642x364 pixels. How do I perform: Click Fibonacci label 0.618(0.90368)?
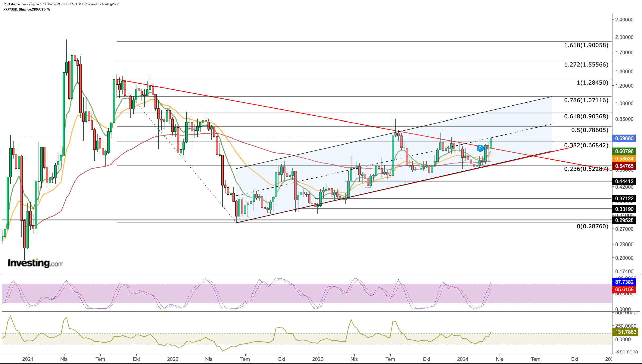tap(586, 116)
